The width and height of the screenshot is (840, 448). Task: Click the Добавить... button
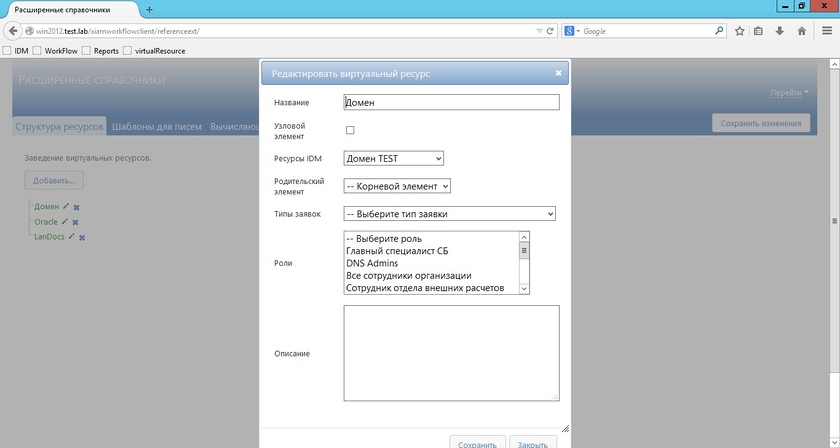[x=54, y=181]
